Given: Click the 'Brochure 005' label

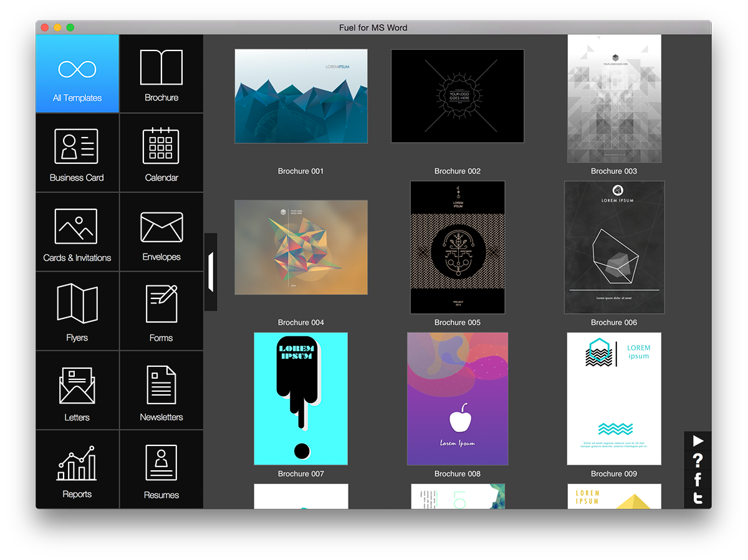Looking at the screenshot, I should click(458, 323).
